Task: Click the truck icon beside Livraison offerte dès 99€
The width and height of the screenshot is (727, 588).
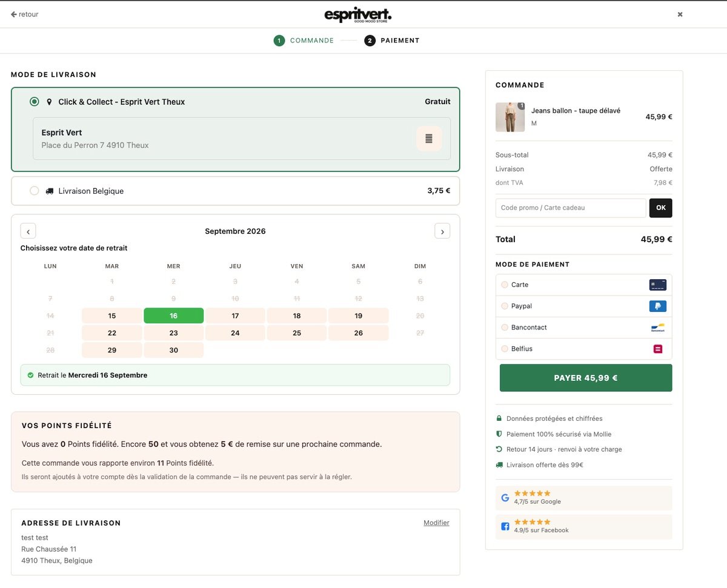Action: tap(499, 465)
